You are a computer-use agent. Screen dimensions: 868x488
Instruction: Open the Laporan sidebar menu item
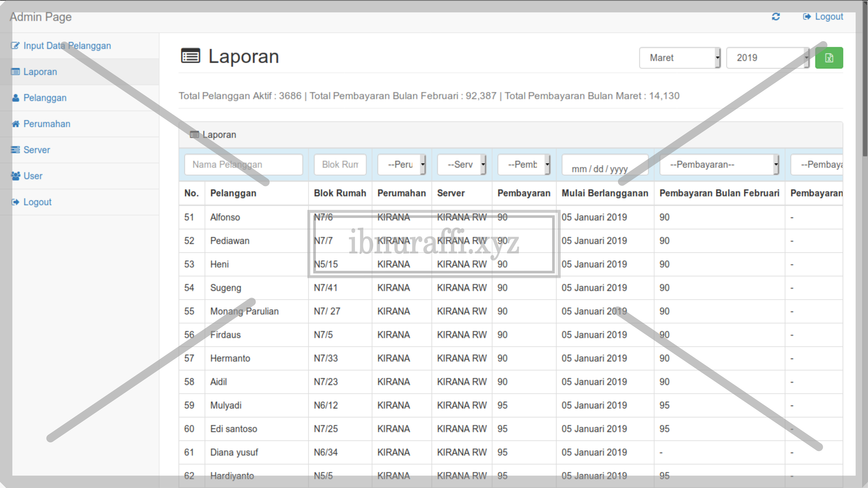pyautogui.click(x=40, y=72)
